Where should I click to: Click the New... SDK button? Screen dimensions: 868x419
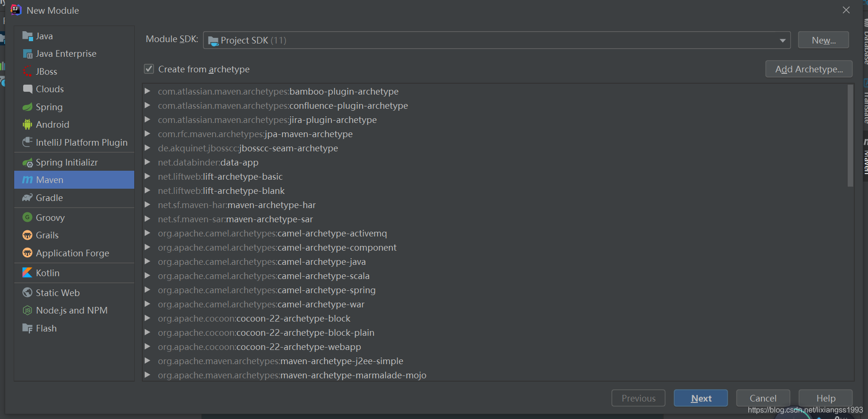tap(823, 40)
